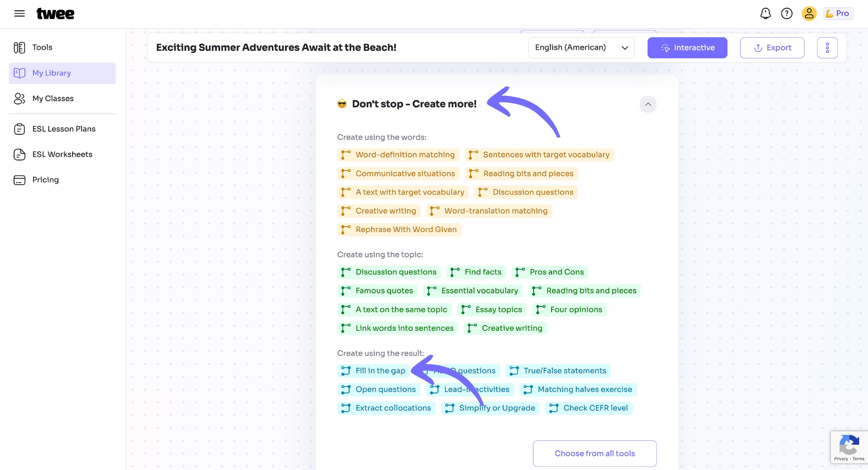This screenshot has width=868, height=470.
Task: Open the help question mark icon
Action: [787, 14]
